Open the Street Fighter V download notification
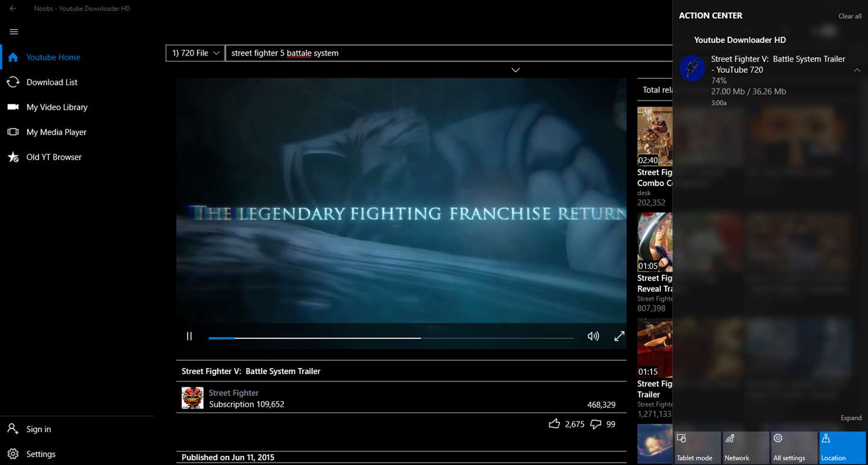 [x=770, y=80]
